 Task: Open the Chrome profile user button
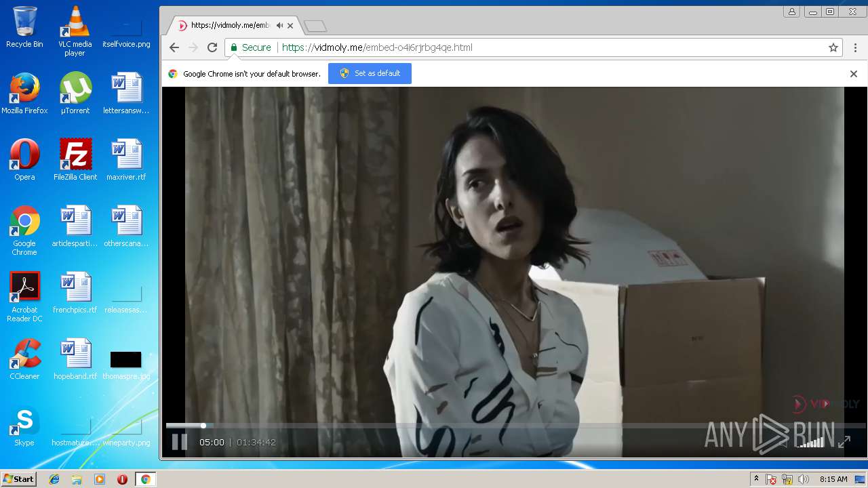pyautogui.click(x=791, y=12)
